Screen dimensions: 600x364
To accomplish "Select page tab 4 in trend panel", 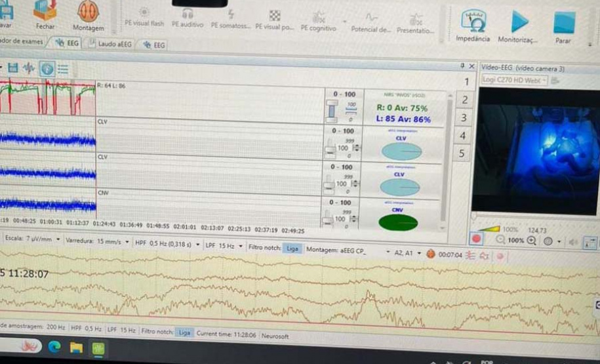I will (463, 136).
